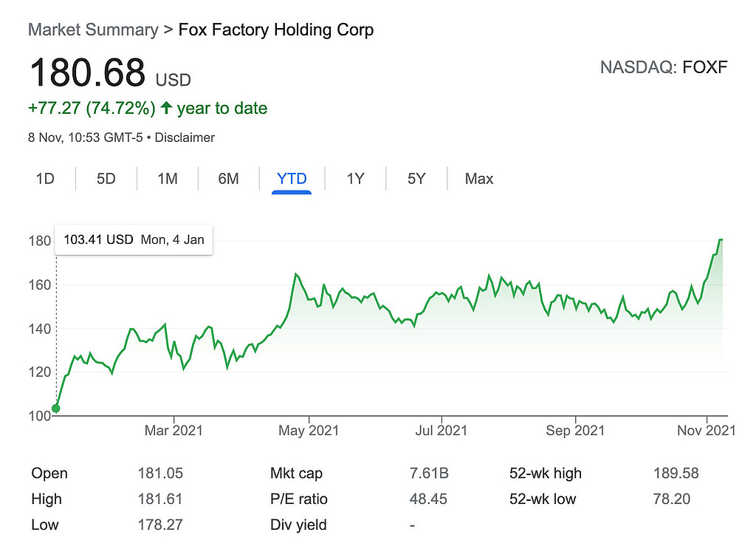The height and width of the screenshot is (546, 756).
Task: Click the May 2021 axis label
Action: coord(307,431)
